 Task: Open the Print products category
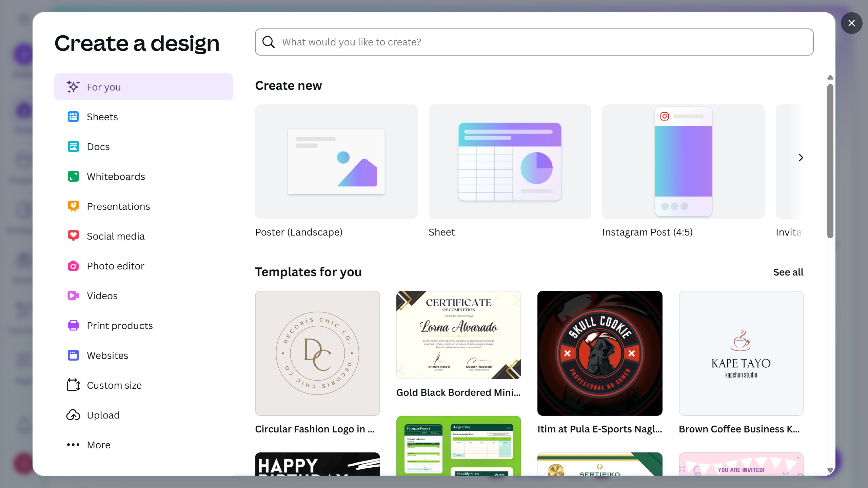[119, 326]
